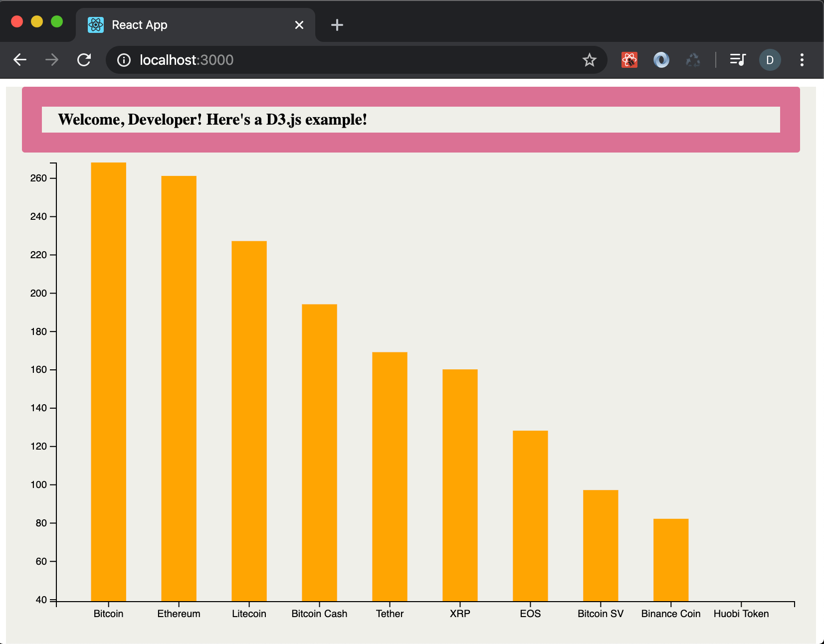Click the Bitcoin SV bar
Viewport: 824px width, 644px height.
click(x=601, y=545)
